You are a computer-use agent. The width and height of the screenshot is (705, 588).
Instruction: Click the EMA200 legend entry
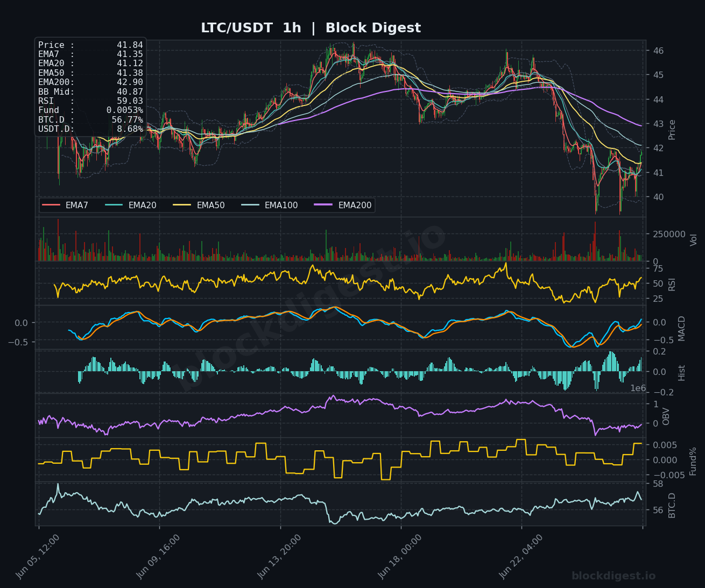(x=343, y=205)
